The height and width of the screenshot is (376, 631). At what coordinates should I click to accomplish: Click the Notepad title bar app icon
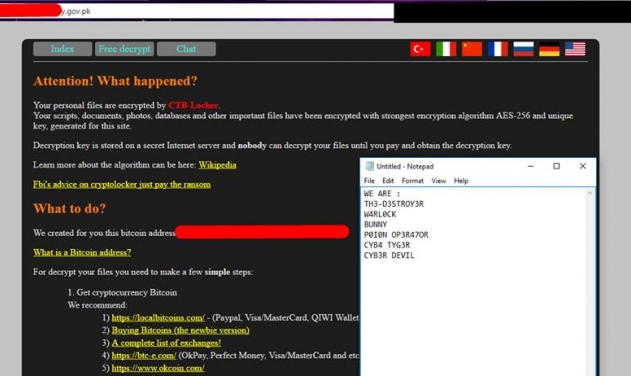[369, 166]
